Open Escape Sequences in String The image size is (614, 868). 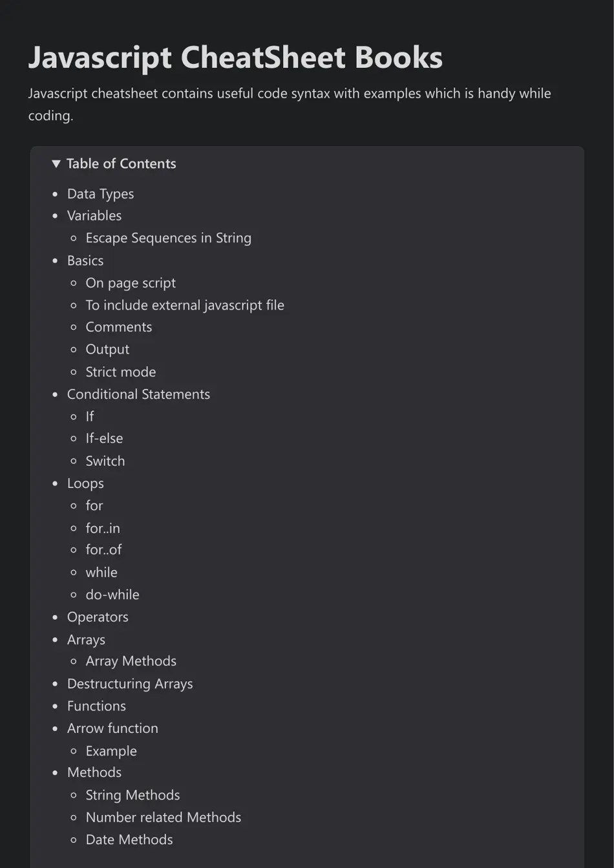pyautogui.click(x=168, y=238)
